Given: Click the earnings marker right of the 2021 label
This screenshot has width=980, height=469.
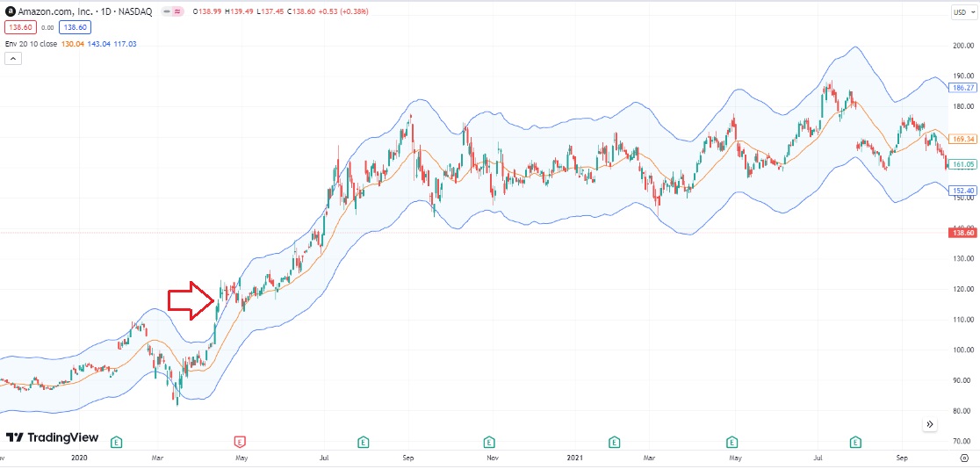Looking at the screenshot, I should [614, 442].
